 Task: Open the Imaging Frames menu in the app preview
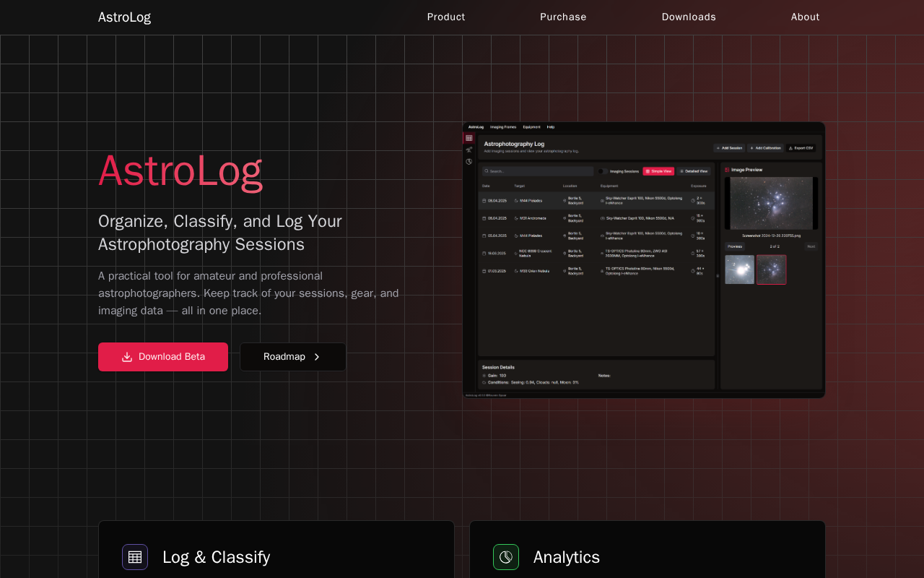coord(503,127)
